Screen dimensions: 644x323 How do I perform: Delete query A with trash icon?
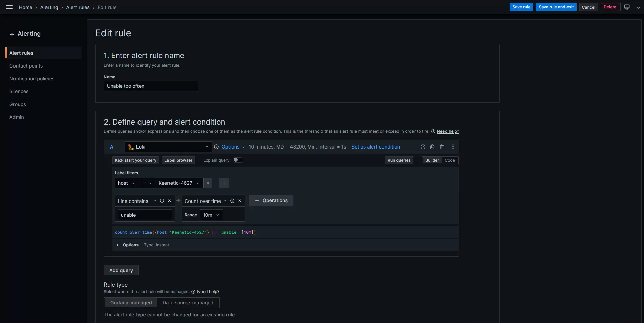(442, 147)
